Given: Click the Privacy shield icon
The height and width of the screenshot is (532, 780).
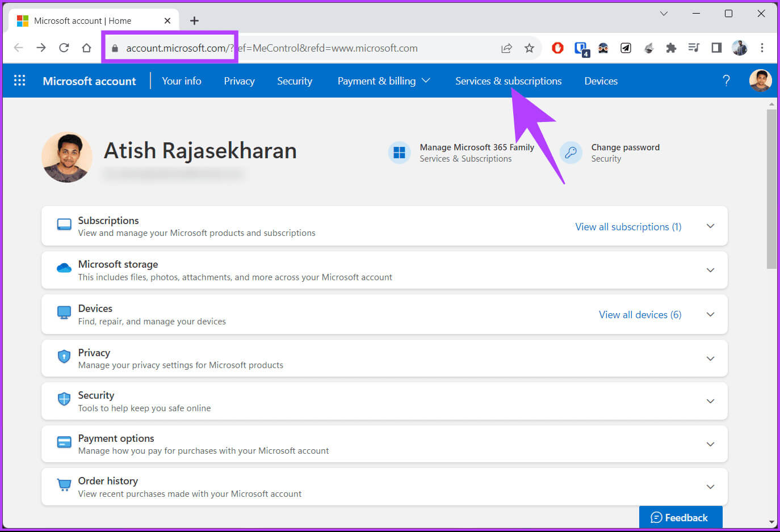Looking at the screenshot, I should point(64,357).
